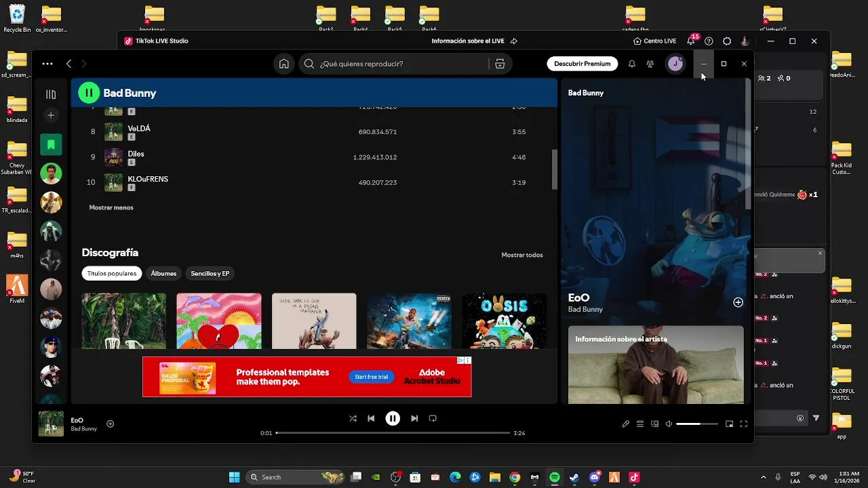The width and height of the screenshot is (868, 488).
Task: Open the Browse icon in search bar
Action: click(500, 64)
